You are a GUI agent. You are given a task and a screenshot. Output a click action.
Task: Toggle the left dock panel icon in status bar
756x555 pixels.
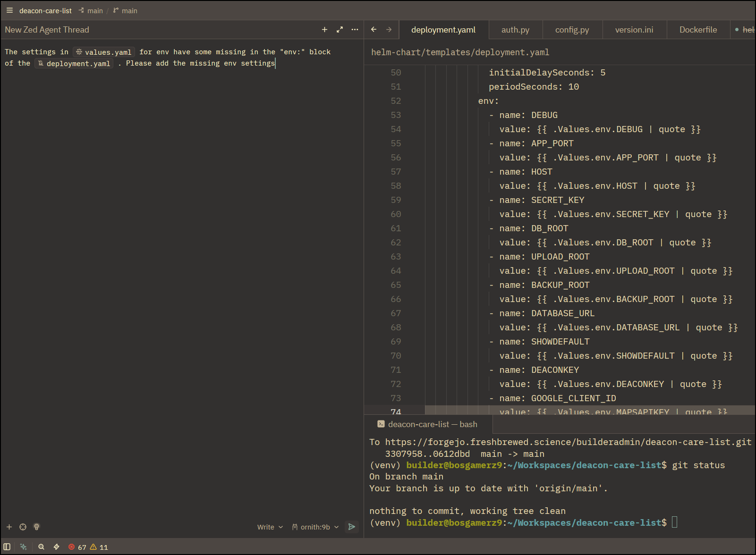click(x=7, y=547)
